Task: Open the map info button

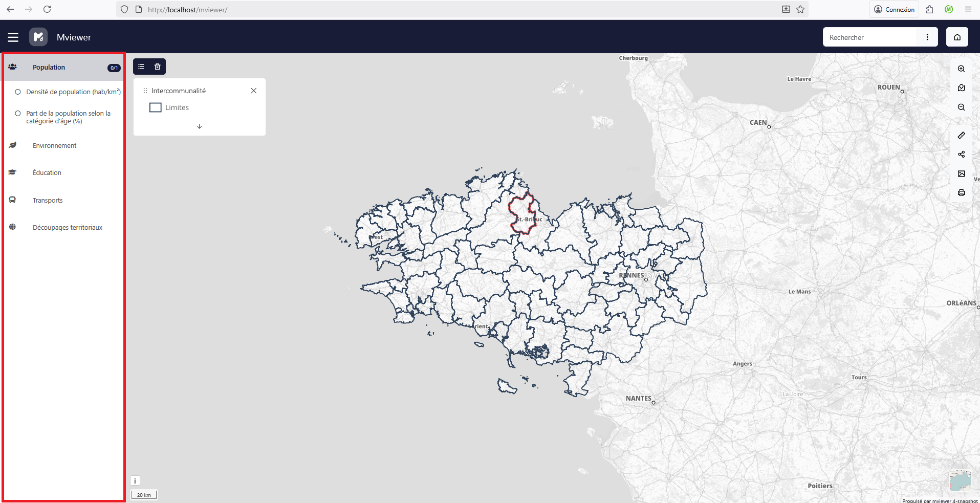Action: coord(135,481)
